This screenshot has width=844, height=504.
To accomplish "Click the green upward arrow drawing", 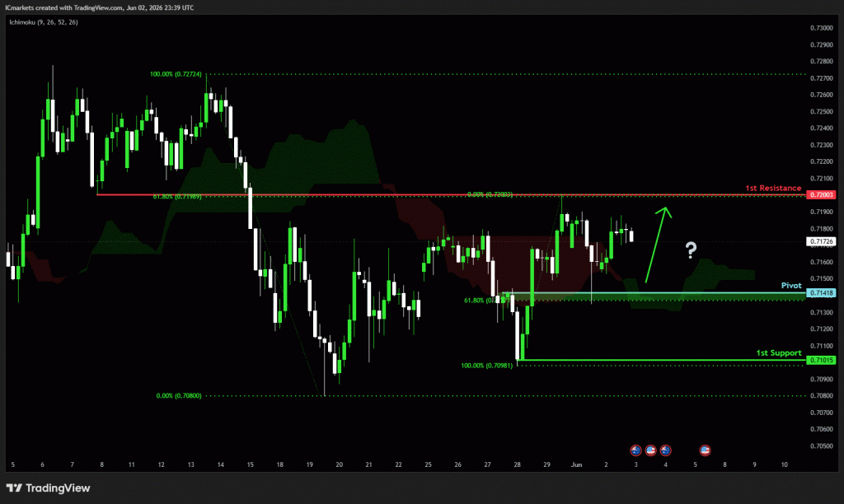I will point(659,245).
